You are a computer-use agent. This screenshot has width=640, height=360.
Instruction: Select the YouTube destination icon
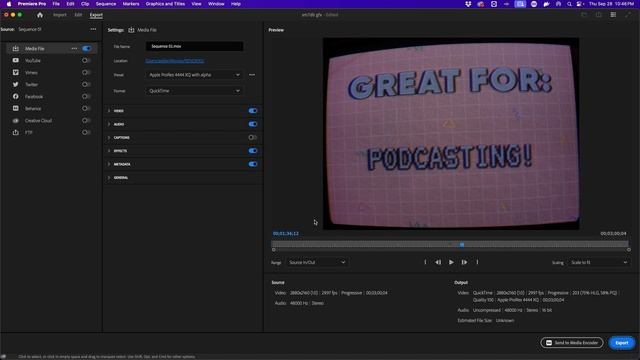point(16,60)
